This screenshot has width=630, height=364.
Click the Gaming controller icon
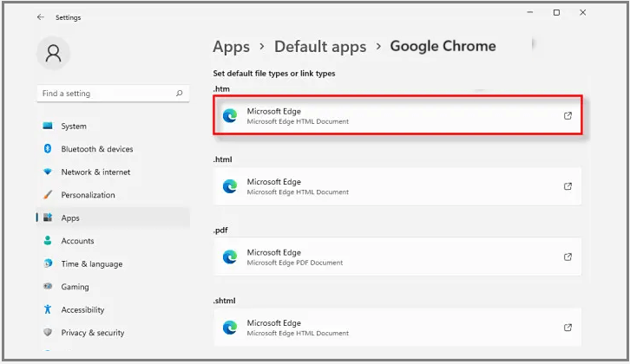coord(48,286)
